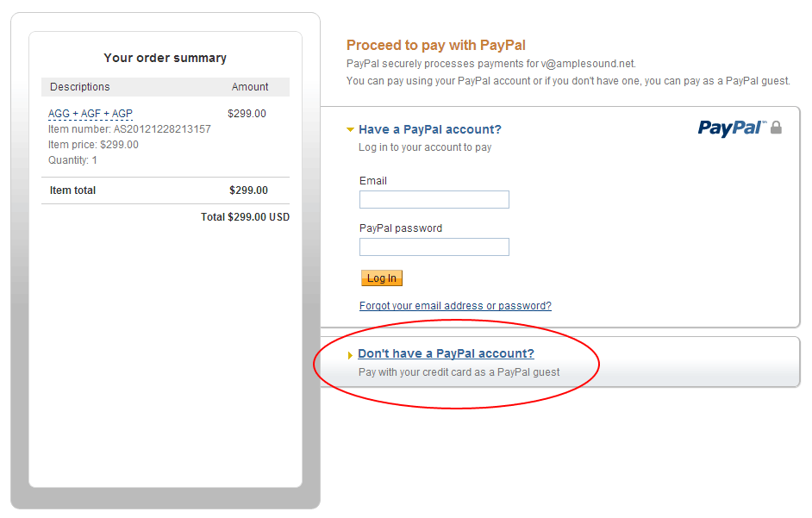Image resolution: width=812 pixels, height=518 pixels.
Task: Click the PayPal logo
Action: 731,128
